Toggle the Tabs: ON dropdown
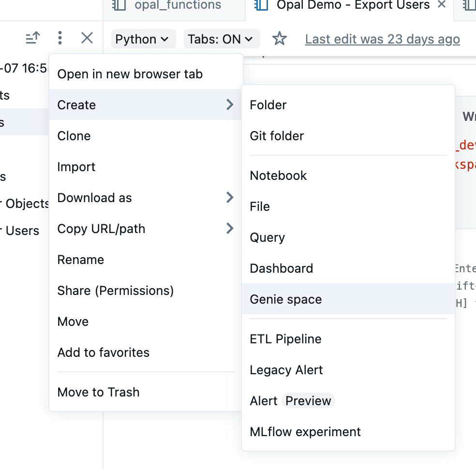 (221, 39)
